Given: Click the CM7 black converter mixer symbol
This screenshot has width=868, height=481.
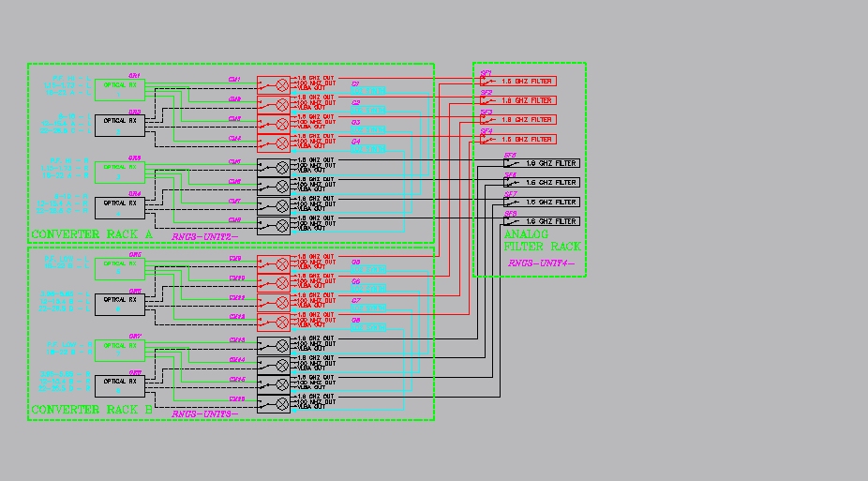Looking at the screenshot, I should coord(274,206).
